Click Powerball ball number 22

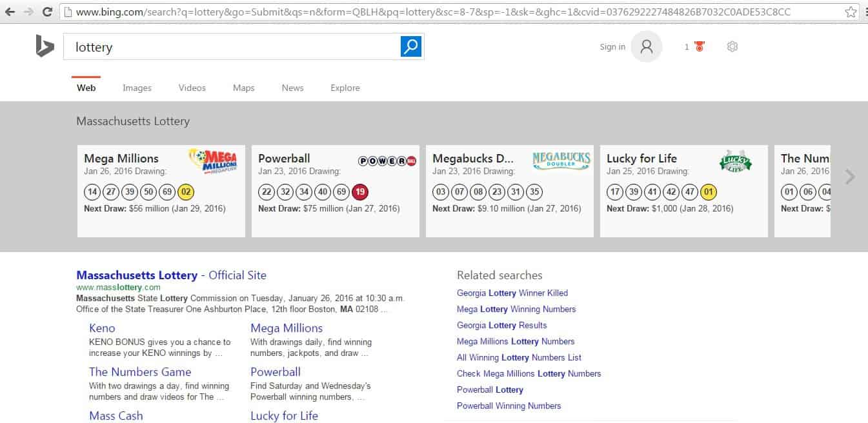point(267,192)
